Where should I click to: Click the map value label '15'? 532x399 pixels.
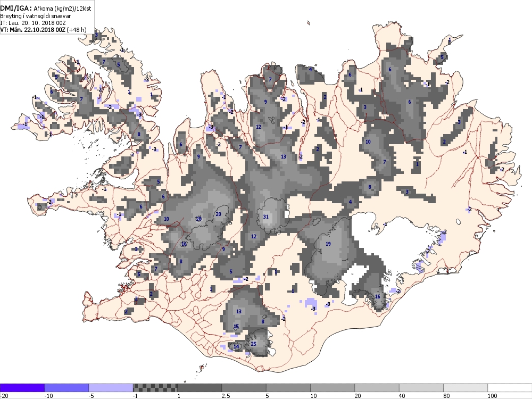coord(237,327)
